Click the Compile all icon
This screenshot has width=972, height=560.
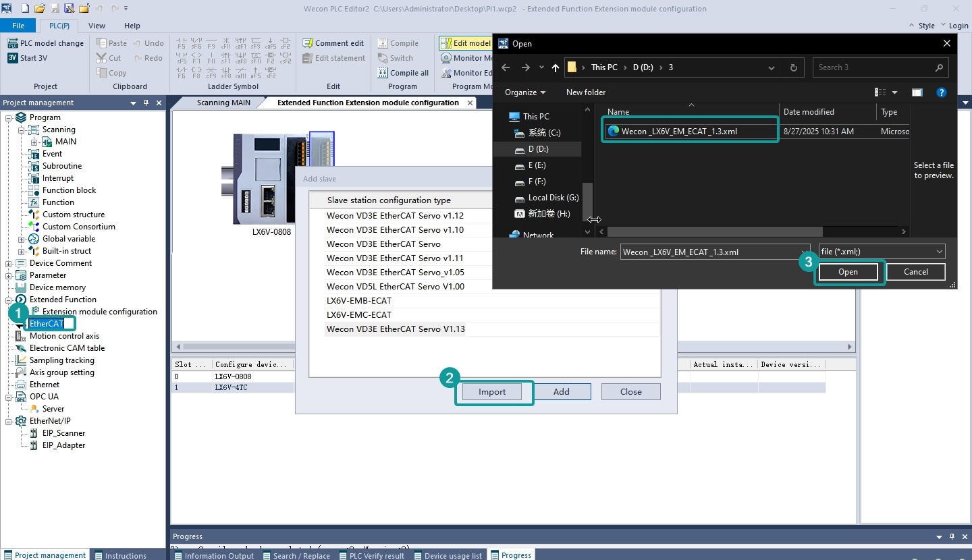(x=383, y=73)
